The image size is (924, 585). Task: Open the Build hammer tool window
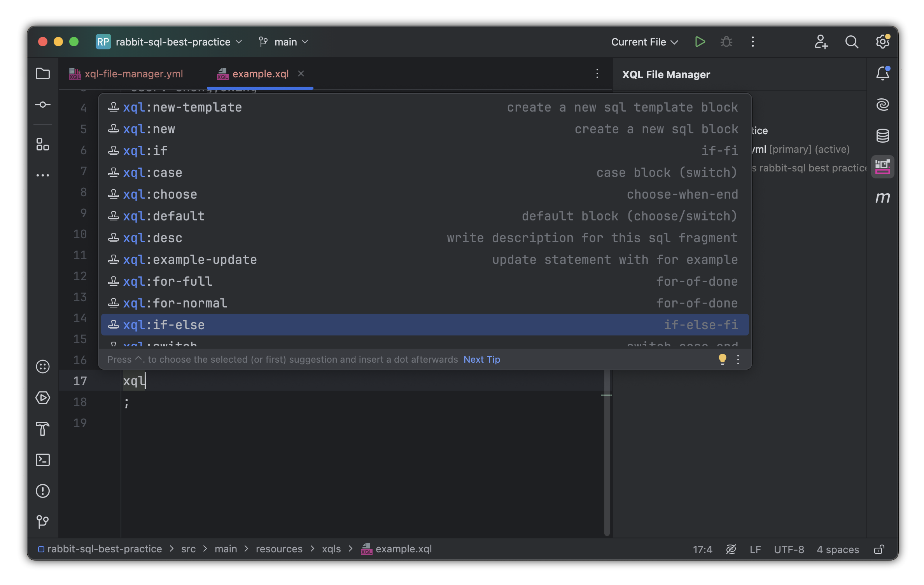tap(43, 429)
